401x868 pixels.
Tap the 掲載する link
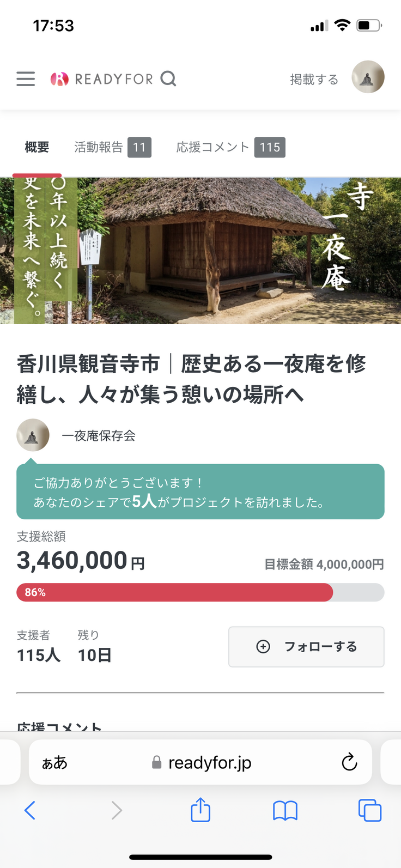pyautogui.click(x=314, y=80)
